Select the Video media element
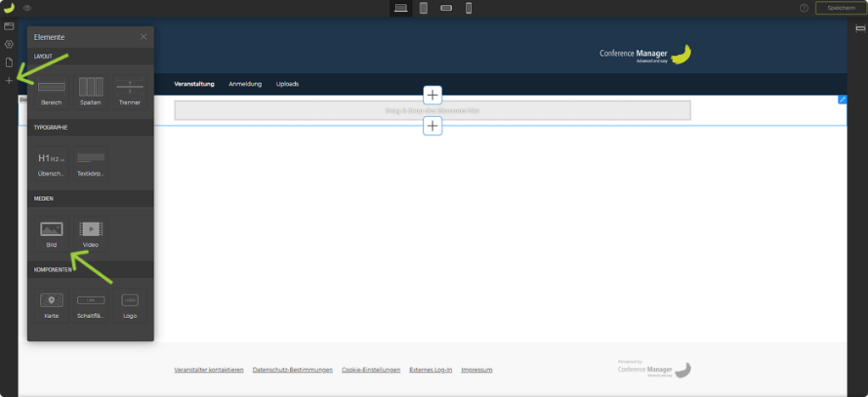This screenshot has height=397, width=868. (x=91, y=234)
